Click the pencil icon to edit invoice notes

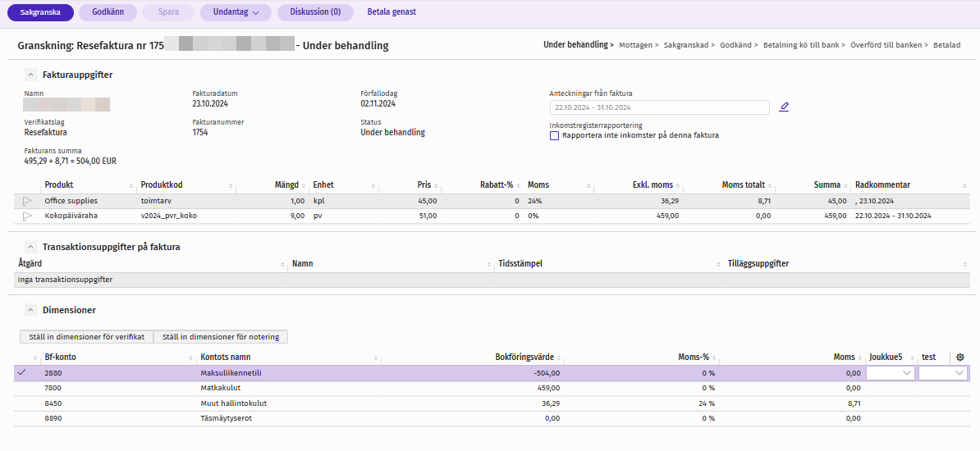tap(784, 107)
